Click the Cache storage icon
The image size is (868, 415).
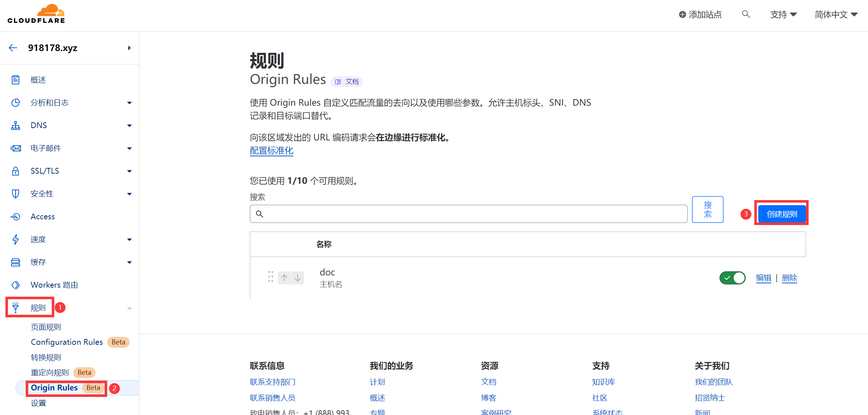point(16,262)
